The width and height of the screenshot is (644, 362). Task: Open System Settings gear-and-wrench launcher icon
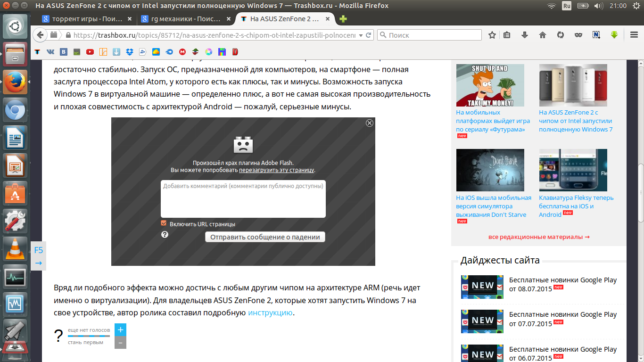[x=15, y=221]
